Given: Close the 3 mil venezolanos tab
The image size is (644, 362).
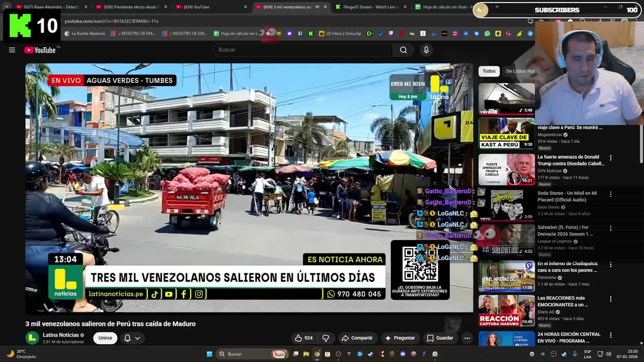Looking at the screenshot, I should point(326,7).
